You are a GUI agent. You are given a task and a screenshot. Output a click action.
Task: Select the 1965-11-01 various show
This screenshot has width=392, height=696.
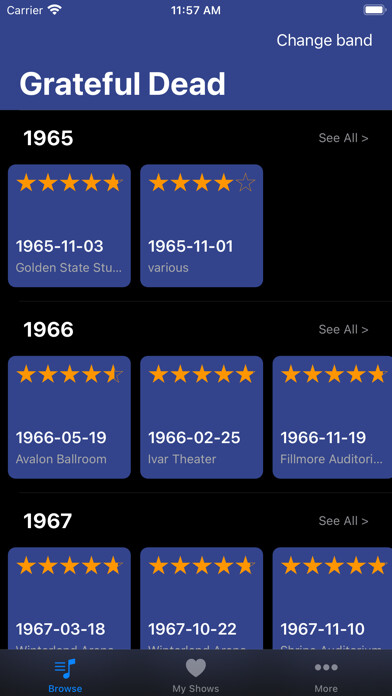[202, 226]
